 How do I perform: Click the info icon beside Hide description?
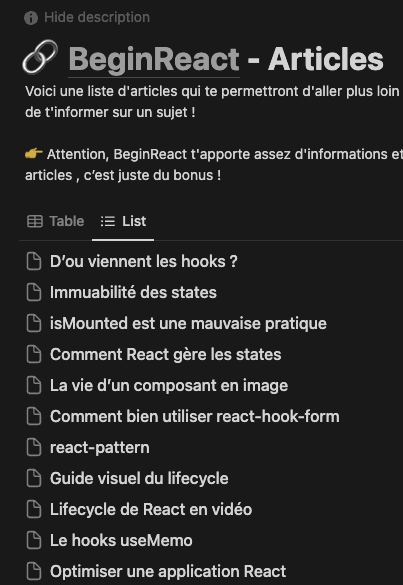pyautogui.click(x=31, y=18)
